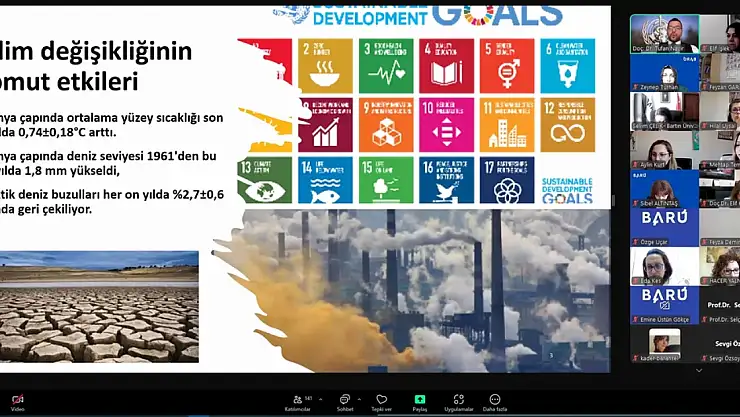Click muted mic icon beside Özge Uçar
The width and height of the screenshot is (740, 417).
635,242
